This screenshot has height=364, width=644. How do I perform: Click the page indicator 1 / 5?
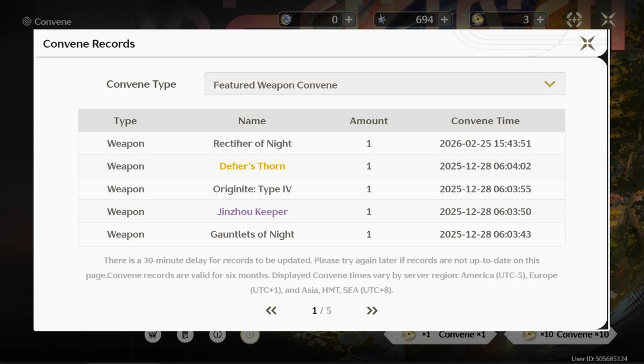click(322, 311)
